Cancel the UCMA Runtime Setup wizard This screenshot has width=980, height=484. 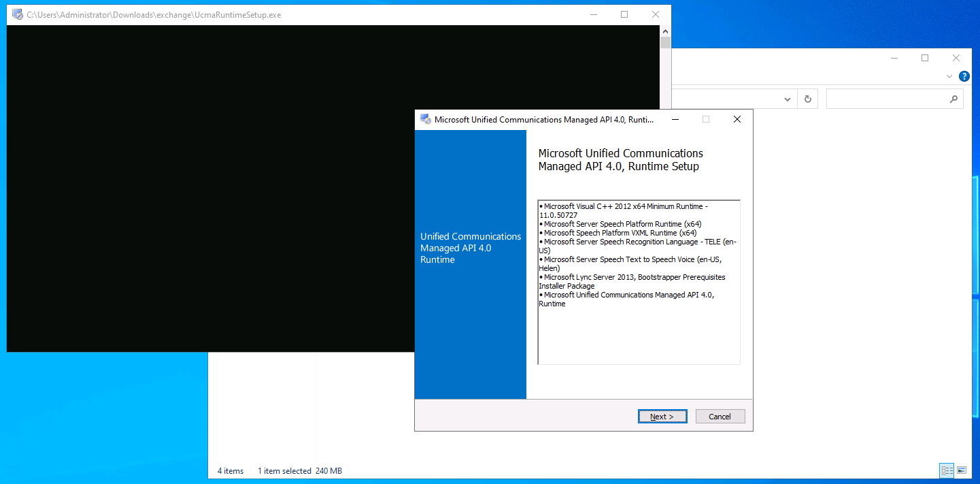click(720, 417)
